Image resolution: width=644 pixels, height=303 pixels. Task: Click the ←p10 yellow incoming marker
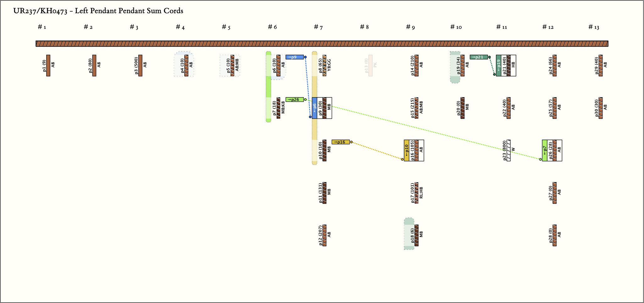407,151
